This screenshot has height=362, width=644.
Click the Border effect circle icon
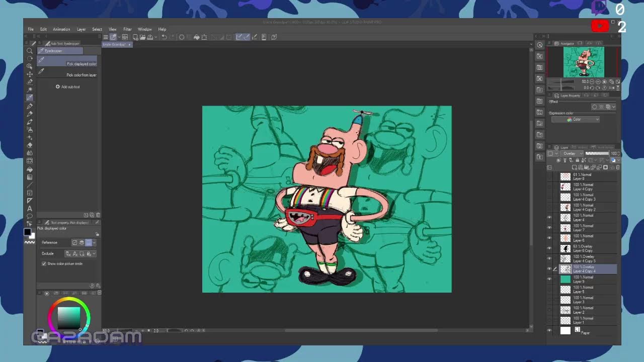(x=595, y=107)
